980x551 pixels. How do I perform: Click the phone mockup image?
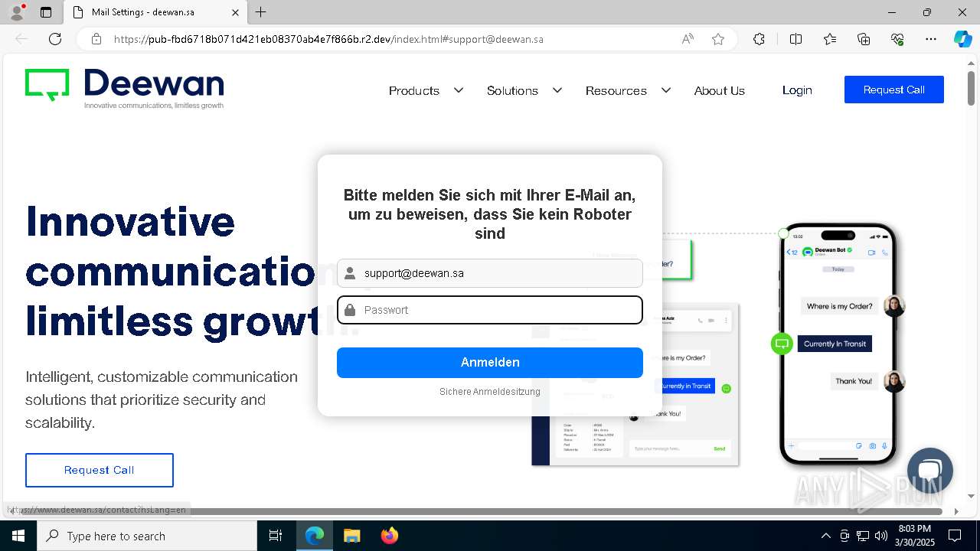click(838, 344)
